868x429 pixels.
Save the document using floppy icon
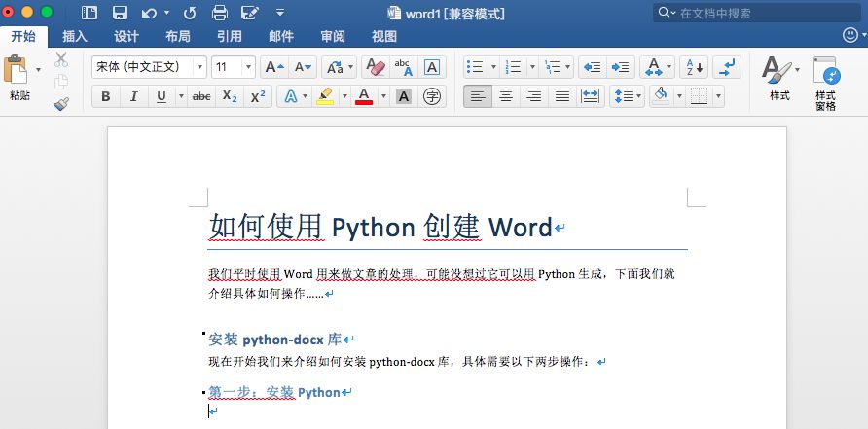[x=120, y=13]
